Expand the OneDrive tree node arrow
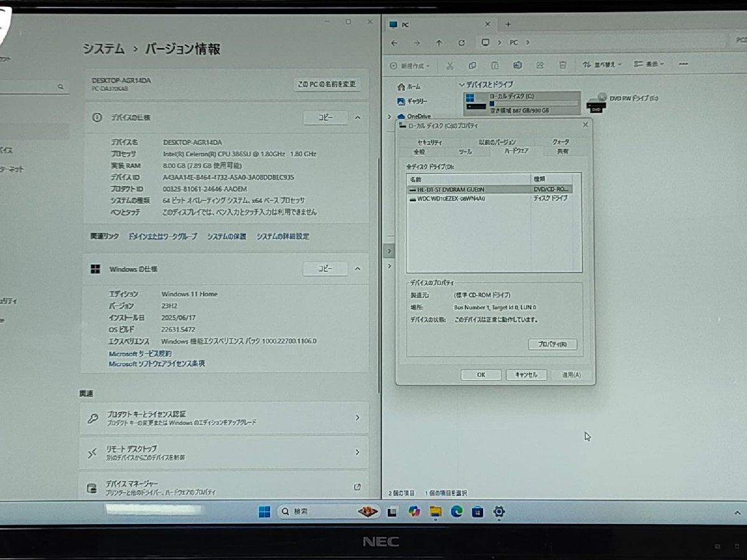This screenshot has height=560, width=747. point(390,116)
